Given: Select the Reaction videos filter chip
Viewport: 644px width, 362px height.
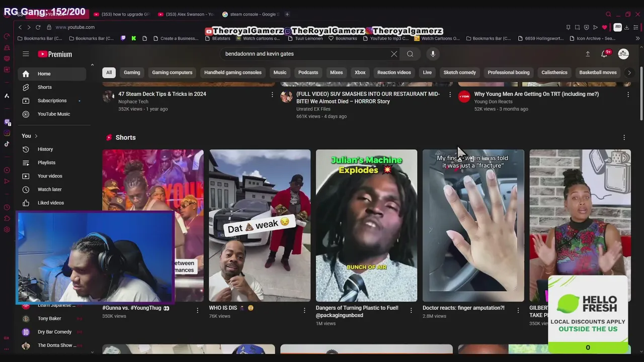Looking at the screenshot, I should point(394,72).
